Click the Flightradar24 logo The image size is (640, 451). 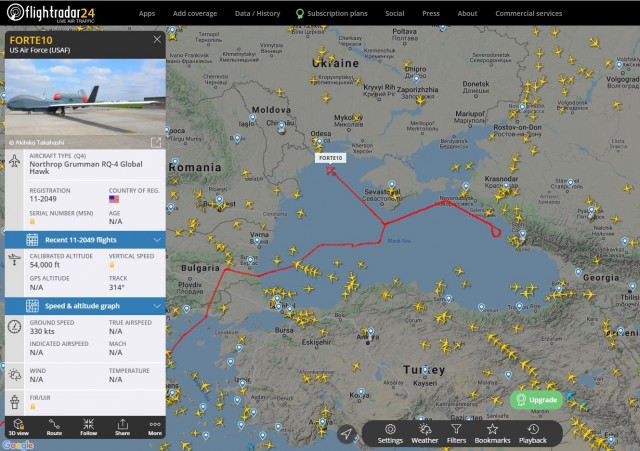51,13
